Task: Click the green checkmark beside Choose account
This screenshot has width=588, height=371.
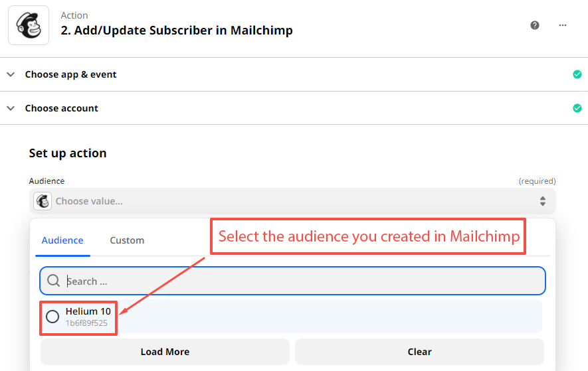Action: [x=577, y=108]
